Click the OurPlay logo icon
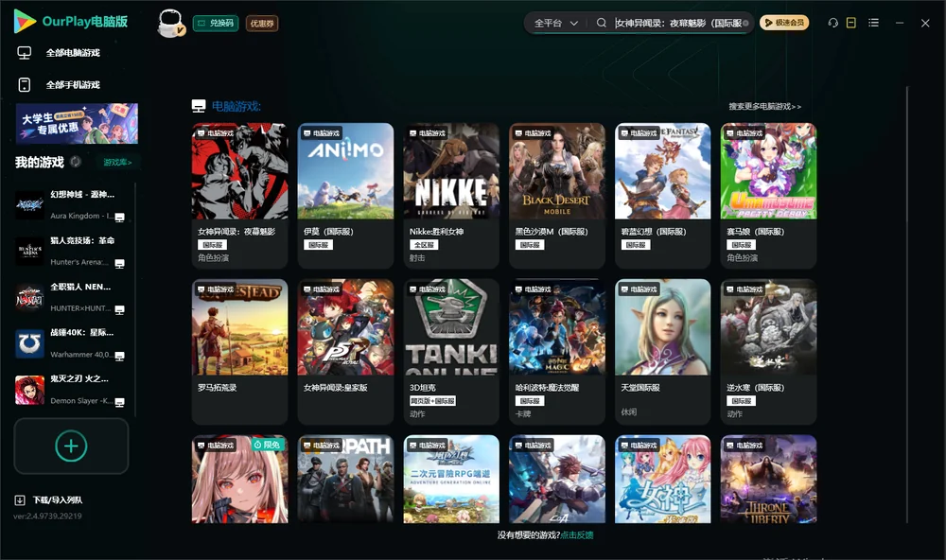The width and height of the screenshot is (946, 560). click(x=25, y=22)
